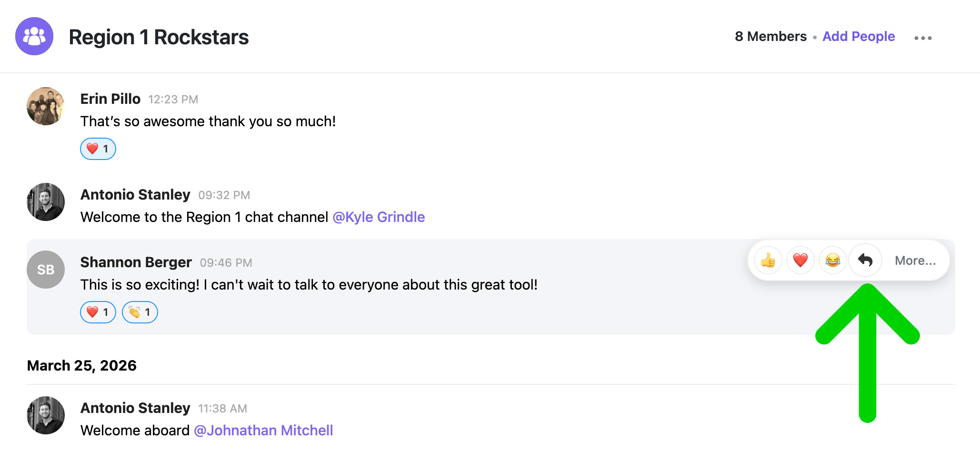
Task: Click Shannon Berger's SB avatar
Action: pyautogui.click(x=46, y=270)
